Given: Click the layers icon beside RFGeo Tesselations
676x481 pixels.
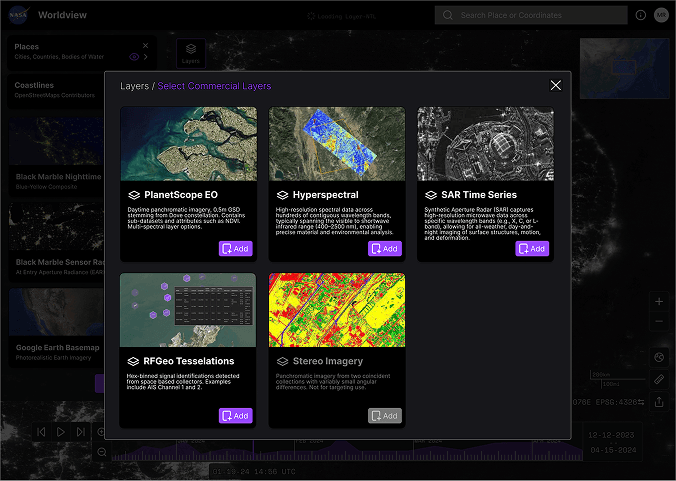Looking at the screenshot, I should click(x=133, y=361).
